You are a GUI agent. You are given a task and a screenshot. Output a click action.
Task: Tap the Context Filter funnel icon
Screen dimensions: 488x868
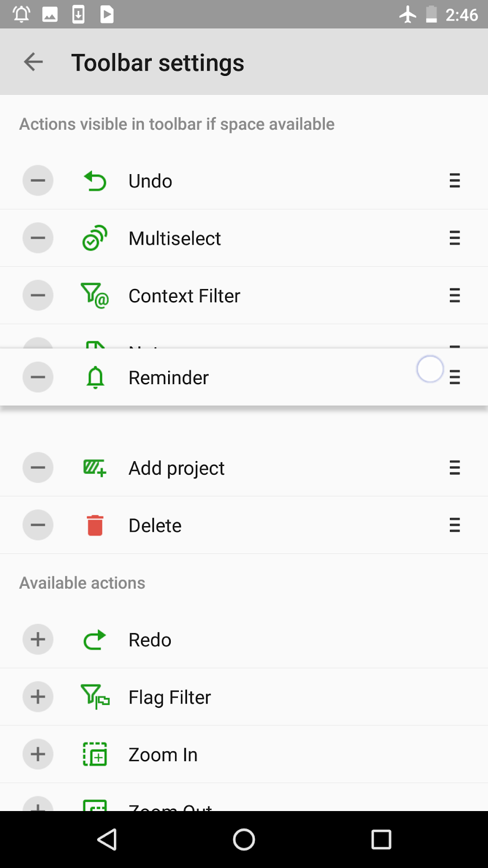(95, 296)
